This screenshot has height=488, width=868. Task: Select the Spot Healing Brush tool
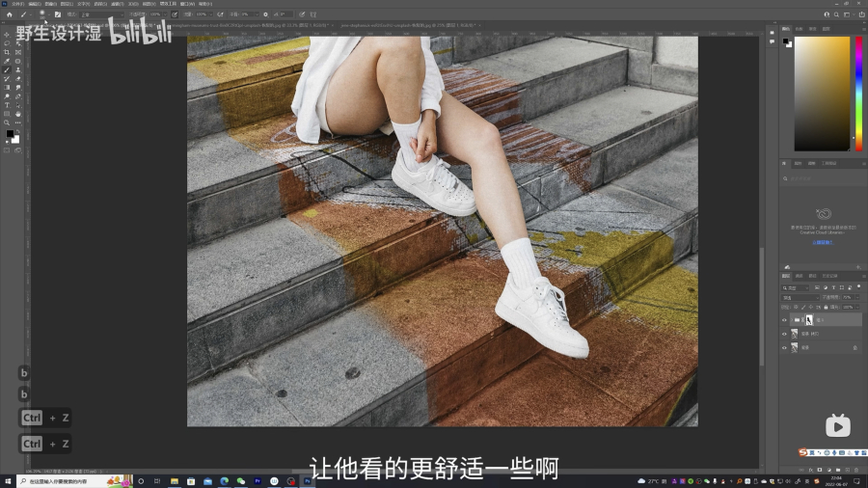point(18,61)
